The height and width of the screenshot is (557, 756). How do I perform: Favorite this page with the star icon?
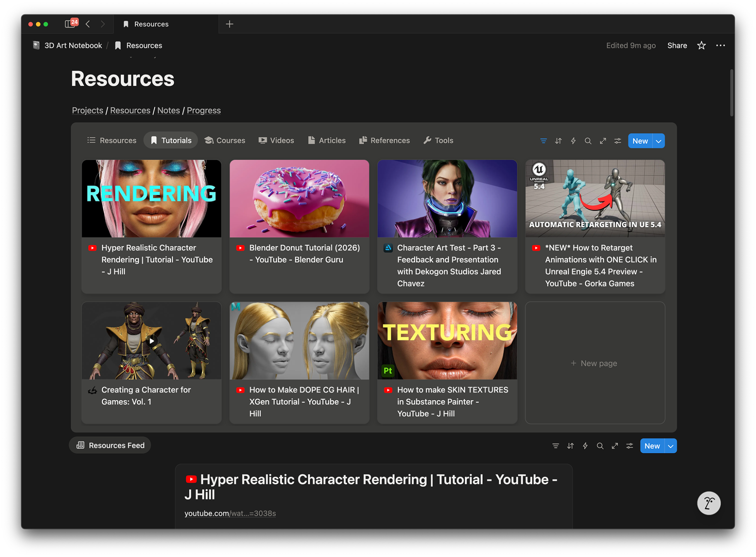[x=701, y=46]
